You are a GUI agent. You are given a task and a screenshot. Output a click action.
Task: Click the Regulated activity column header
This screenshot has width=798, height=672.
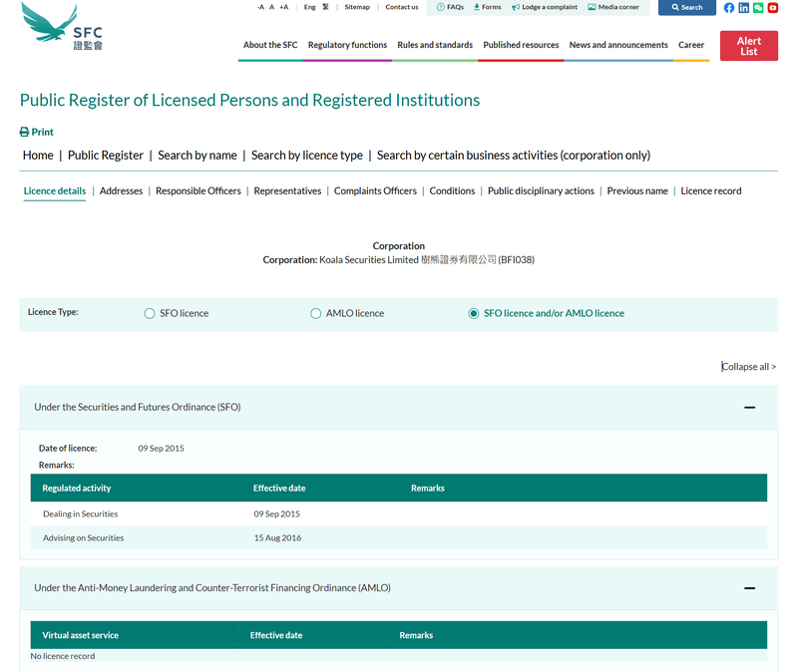[77, 488]
